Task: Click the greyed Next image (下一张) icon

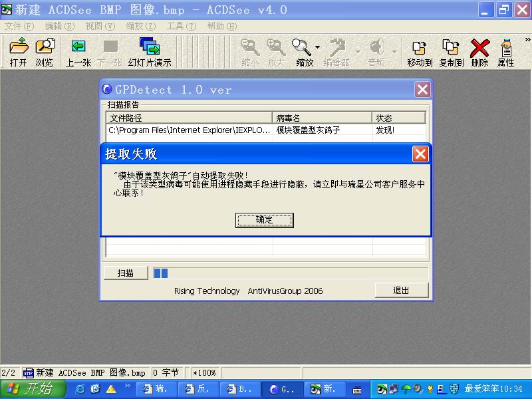Action: 110,52
